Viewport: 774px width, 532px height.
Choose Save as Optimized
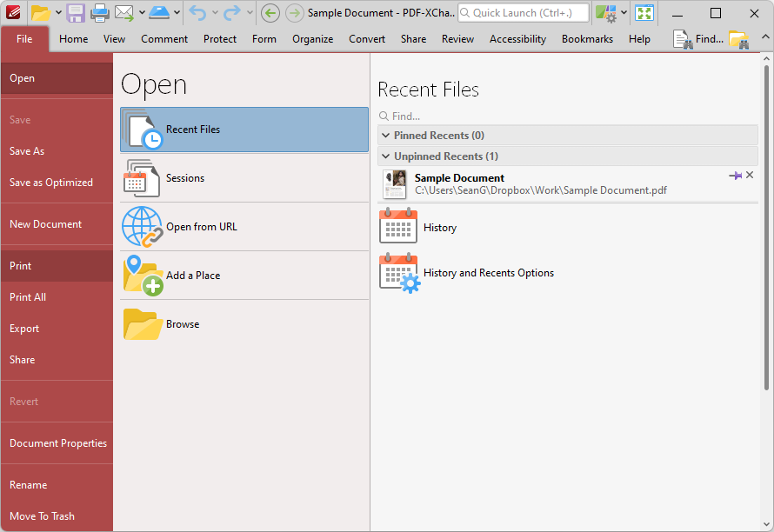[x=57, y=182]
